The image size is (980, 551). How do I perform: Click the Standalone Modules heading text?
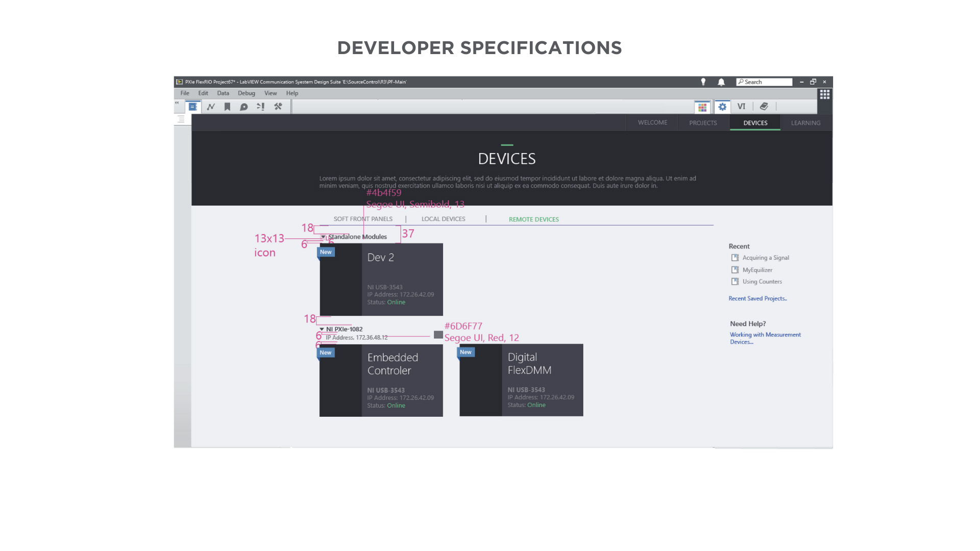[x=357, y=237]
